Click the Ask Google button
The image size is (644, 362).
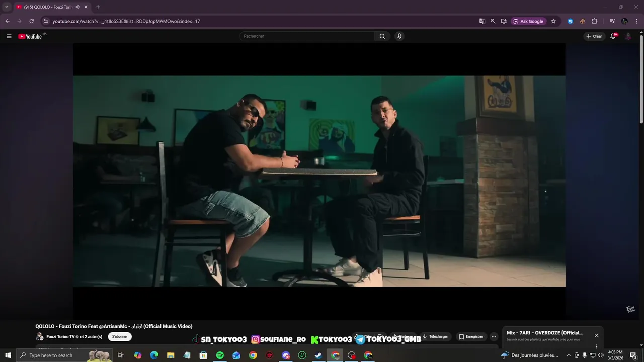[x=528, y=21]
